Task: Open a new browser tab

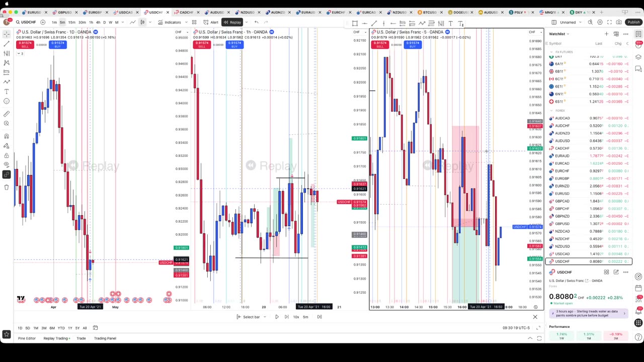Action: (601, 12)
